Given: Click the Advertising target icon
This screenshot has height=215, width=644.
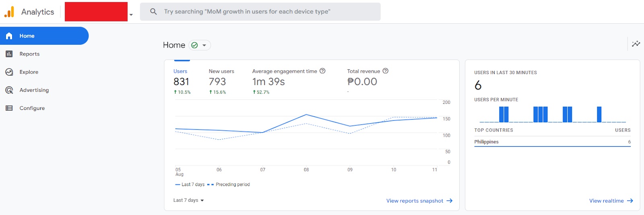Looking at the screenshot, I should 9,90.
